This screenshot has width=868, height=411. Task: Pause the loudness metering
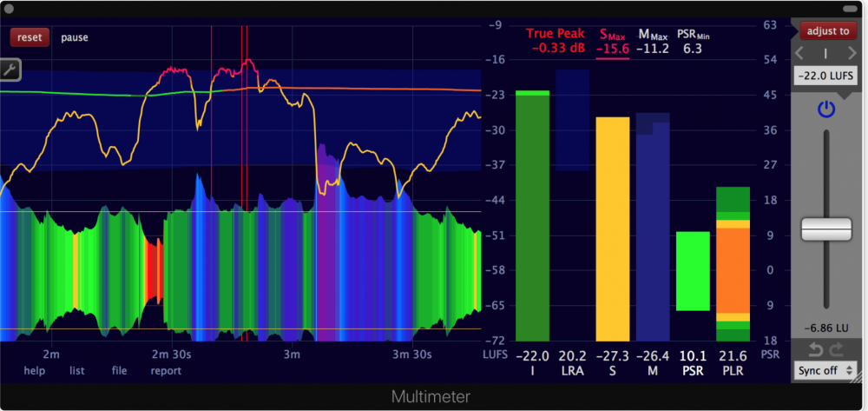75,37
